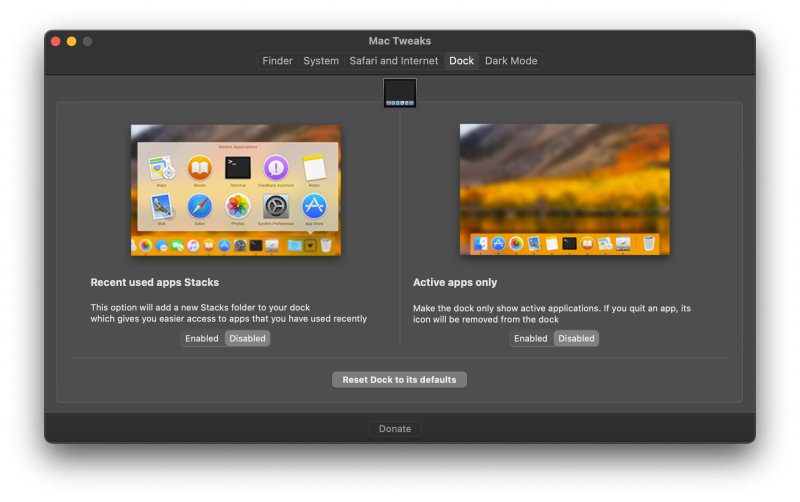Enable the Recent used apps Stacks option
This screenshot has width=800, height=502.
(x=202, y=338)
